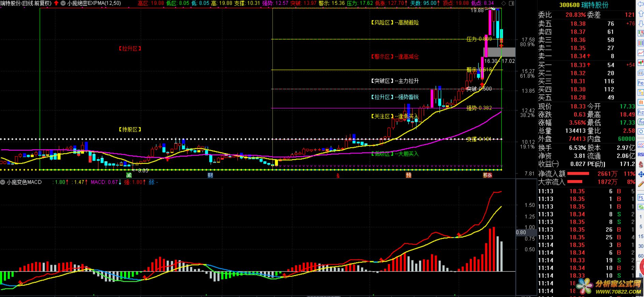Image resolution: width=644 pixels, height=297 pixels.
Task: Click the 净资 3.81 value
Action: point(580,156)
